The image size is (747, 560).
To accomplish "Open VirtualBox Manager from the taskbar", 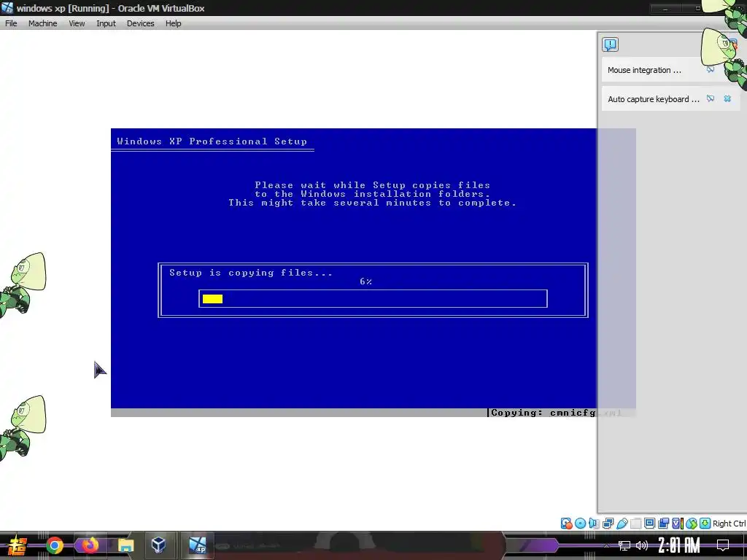I will point(158,545).
